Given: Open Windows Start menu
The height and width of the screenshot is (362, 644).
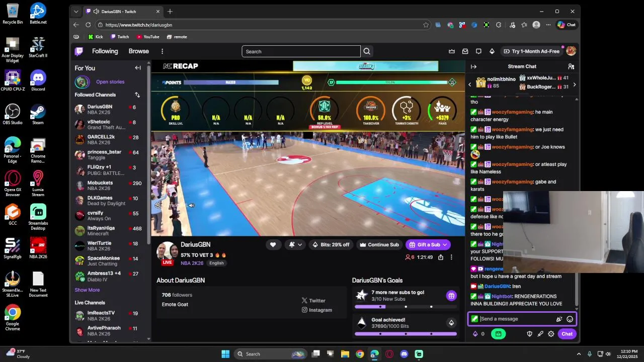Looking at the screenshot, I should click(x=225, y=354).
